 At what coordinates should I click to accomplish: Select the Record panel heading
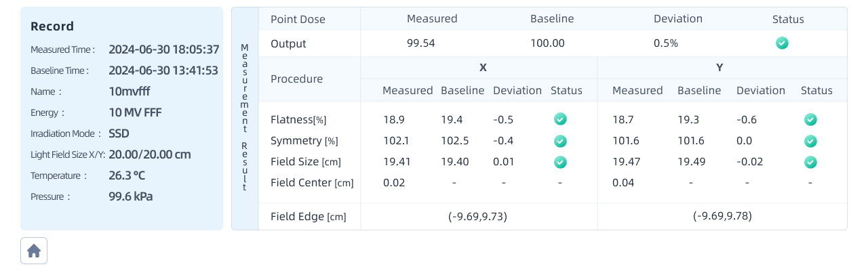click(x=52, y=26)
